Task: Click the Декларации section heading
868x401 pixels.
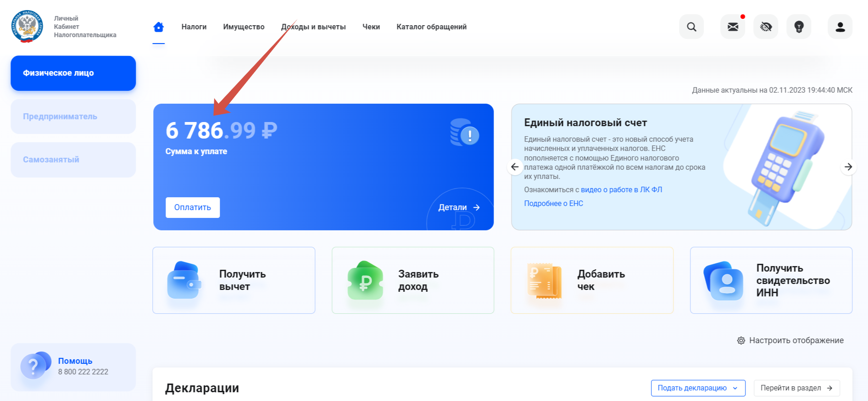Action: (202, 388)
